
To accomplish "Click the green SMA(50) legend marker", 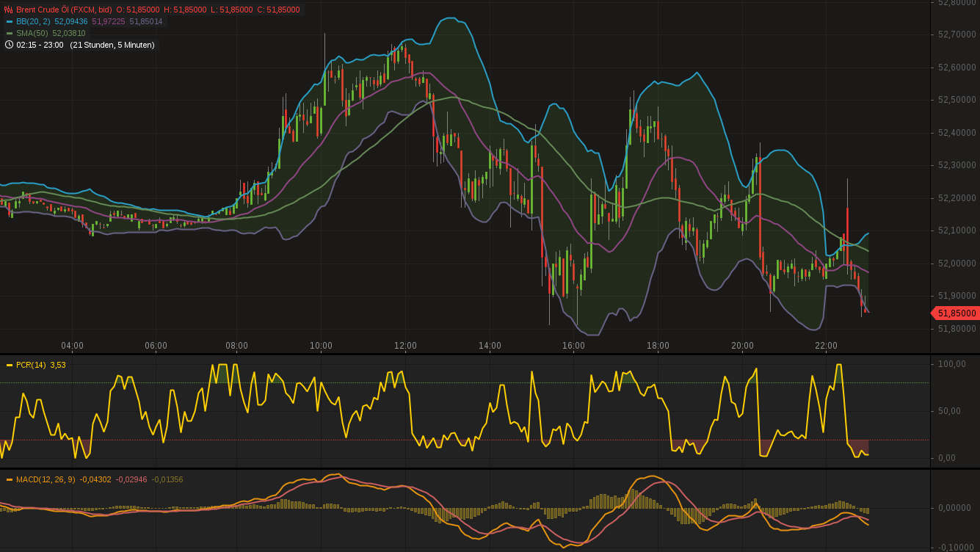I will [x=9, y=33].
